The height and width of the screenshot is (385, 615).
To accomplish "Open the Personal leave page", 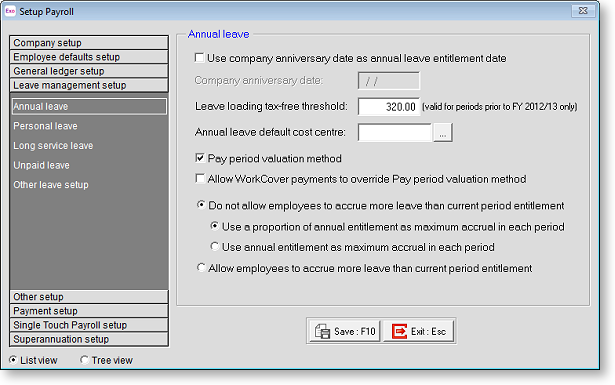I will [45, 126].
